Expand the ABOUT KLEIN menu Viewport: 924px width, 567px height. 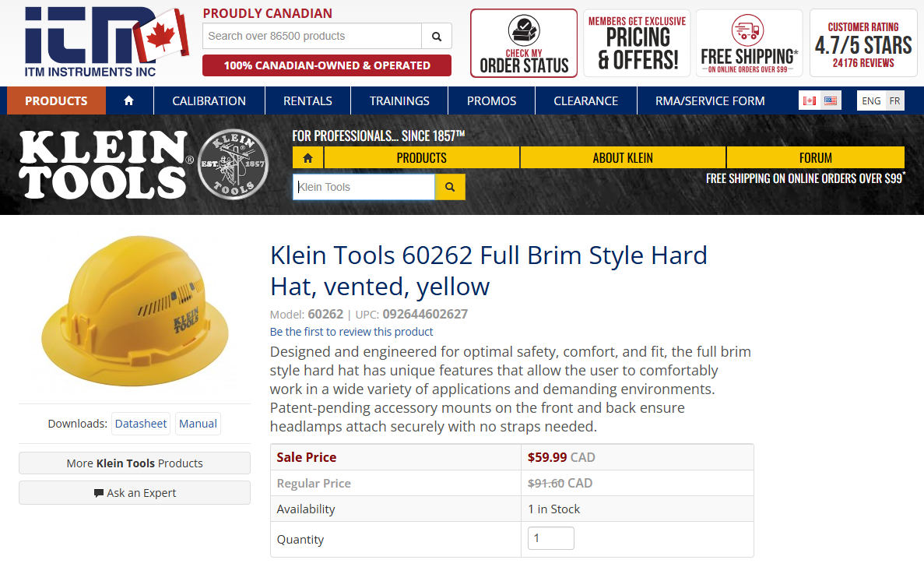tap(622, 157)
